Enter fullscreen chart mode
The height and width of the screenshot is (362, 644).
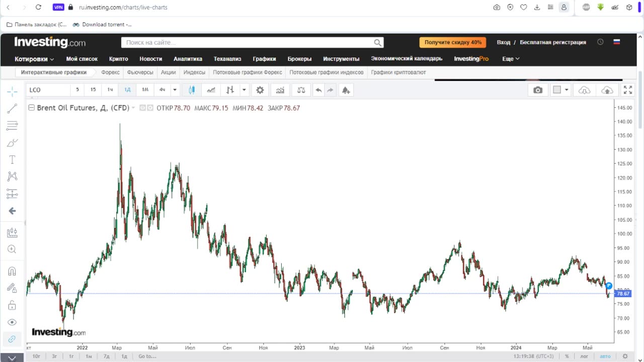628,90
